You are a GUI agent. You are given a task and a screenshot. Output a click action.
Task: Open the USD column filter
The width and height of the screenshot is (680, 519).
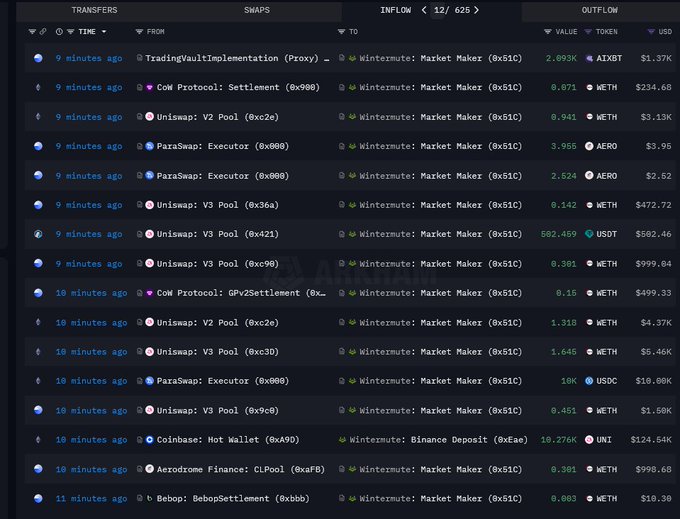(651, 32)
